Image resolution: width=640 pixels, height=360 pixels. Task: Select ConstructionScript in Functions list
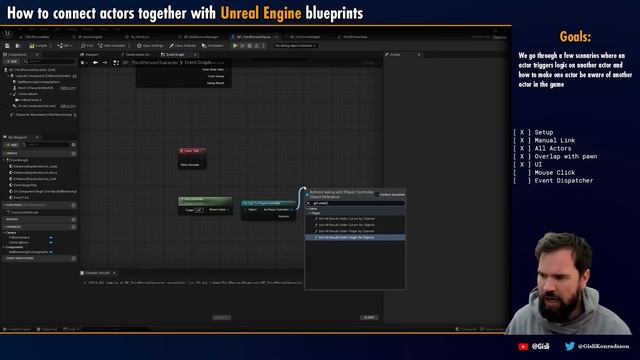coord(22,212)
